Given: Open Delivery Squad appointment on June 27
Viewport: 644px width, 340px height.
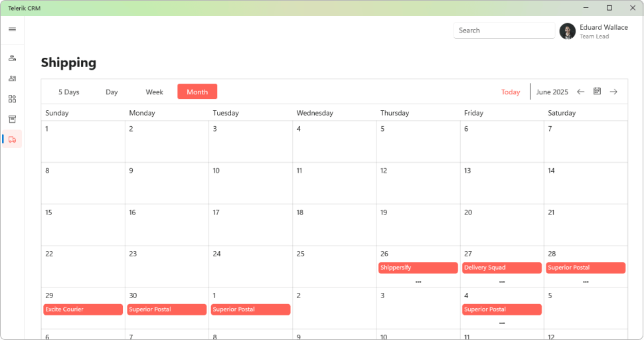Looking at the screenshot, I should coord(502,268).
